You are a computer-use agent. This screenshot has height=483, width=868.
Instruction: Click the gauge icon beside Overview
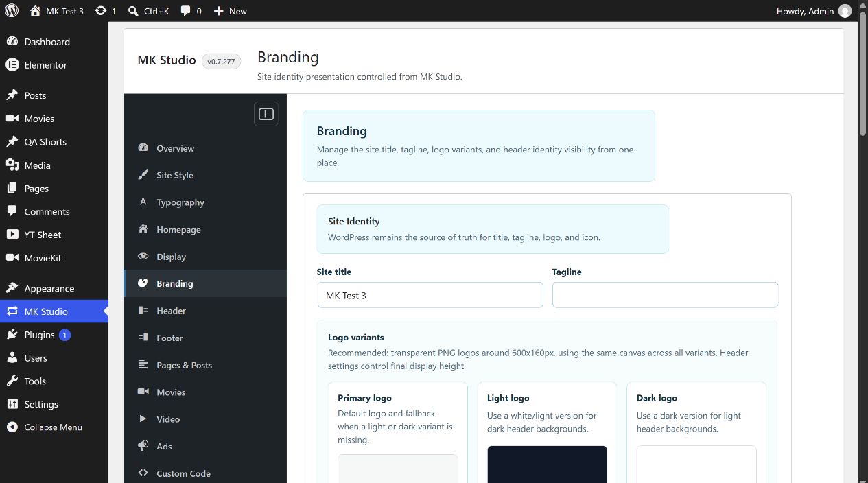pyautogui.click(x=143, y=148)
